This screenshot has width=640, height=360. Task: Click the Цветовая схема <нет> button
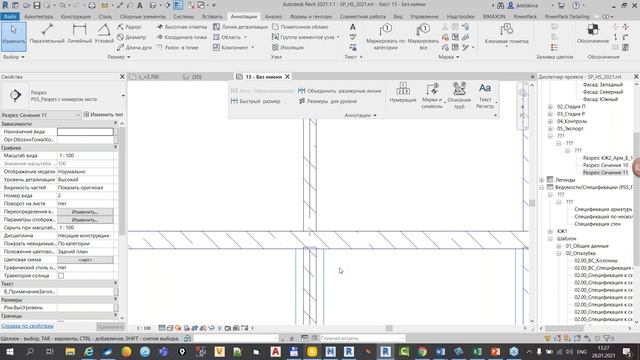(85, 260)
